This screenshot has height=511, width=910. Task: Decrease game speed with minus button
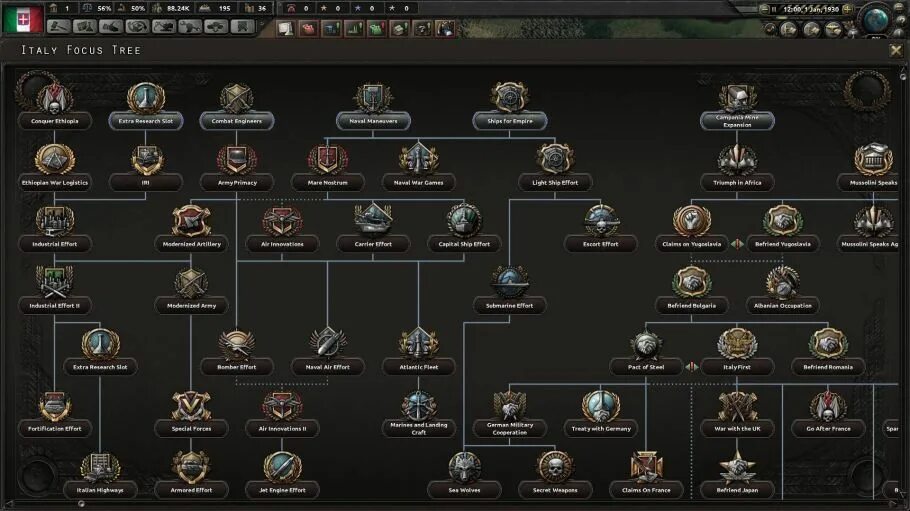click(x=764, y=9)
